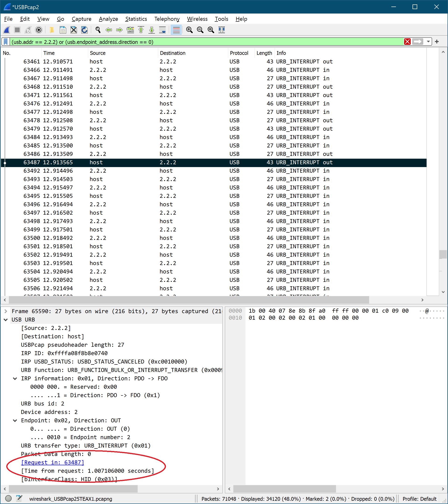Open the capture options gear icon
The image size is (448, 504).
click(39, 30)
